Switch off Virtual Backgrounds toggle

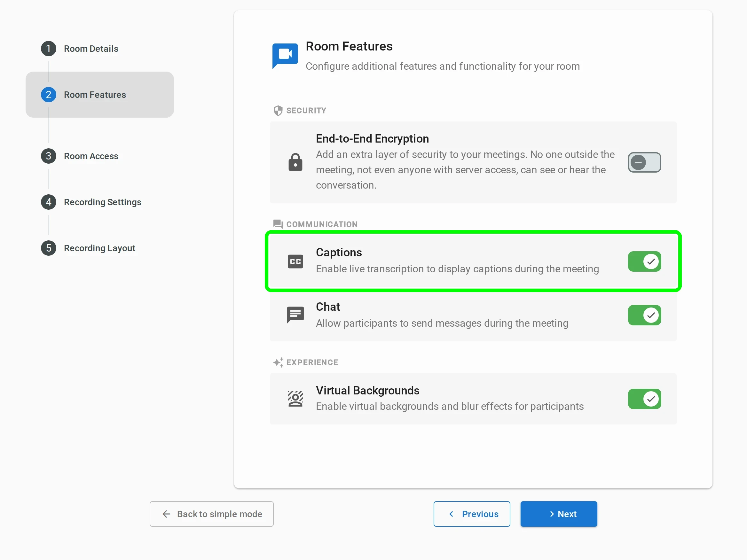(644, 399)
